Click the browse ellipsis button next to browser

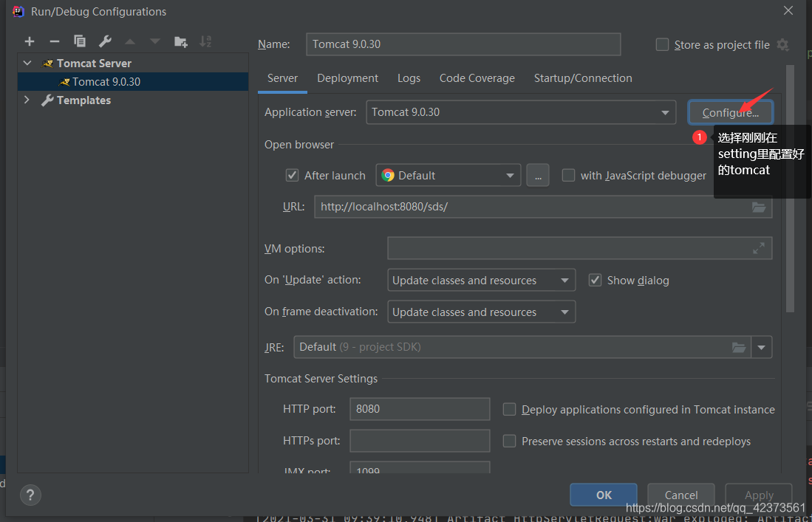click(x=538, y=176)
